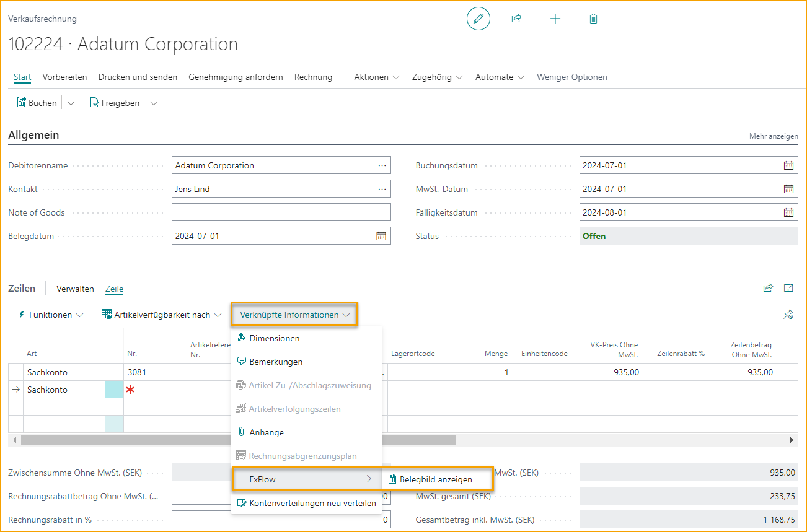Click the pin icon in lines toolbar

788,315
